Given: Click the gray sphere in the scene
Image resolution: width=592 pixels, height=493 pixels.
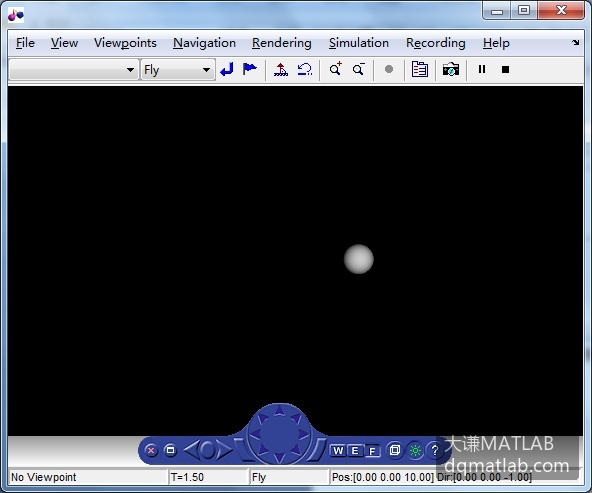Looking at the screenshot, I should 359,259.
